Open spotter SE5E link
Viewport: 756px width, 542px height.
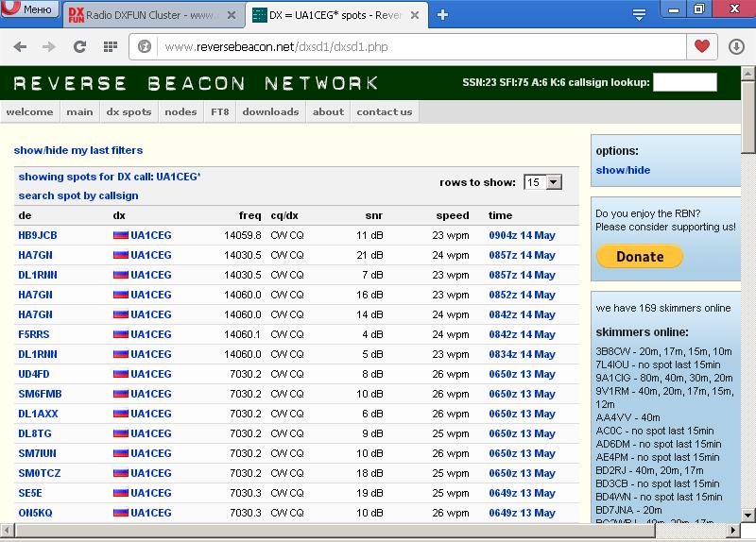(x=30, y=493)
